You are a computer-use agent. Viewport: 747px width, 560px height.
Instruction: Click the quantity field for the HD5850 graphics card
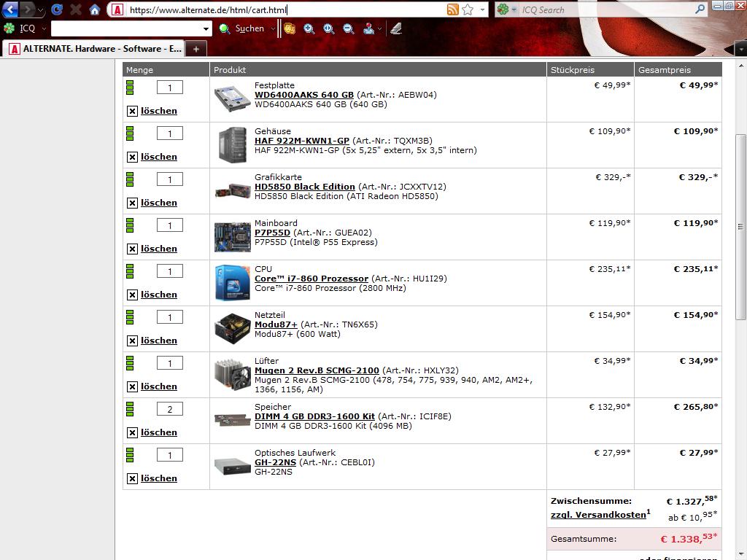[169, 179]
